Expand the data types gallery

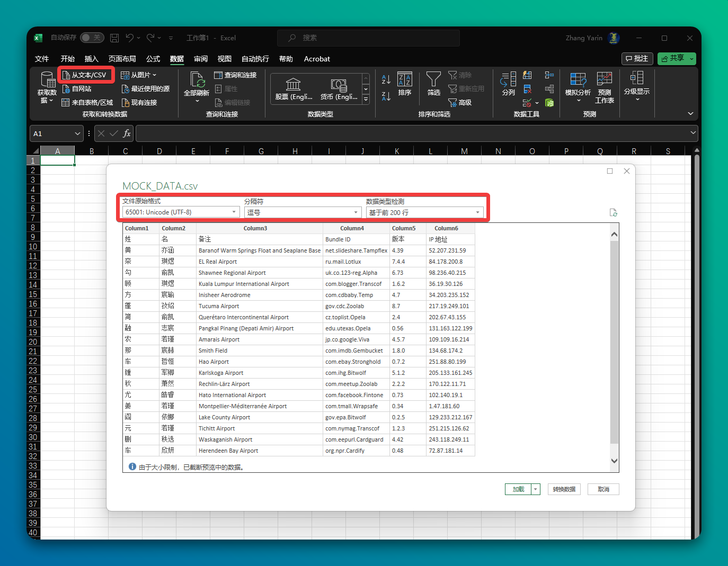(366, 99)
